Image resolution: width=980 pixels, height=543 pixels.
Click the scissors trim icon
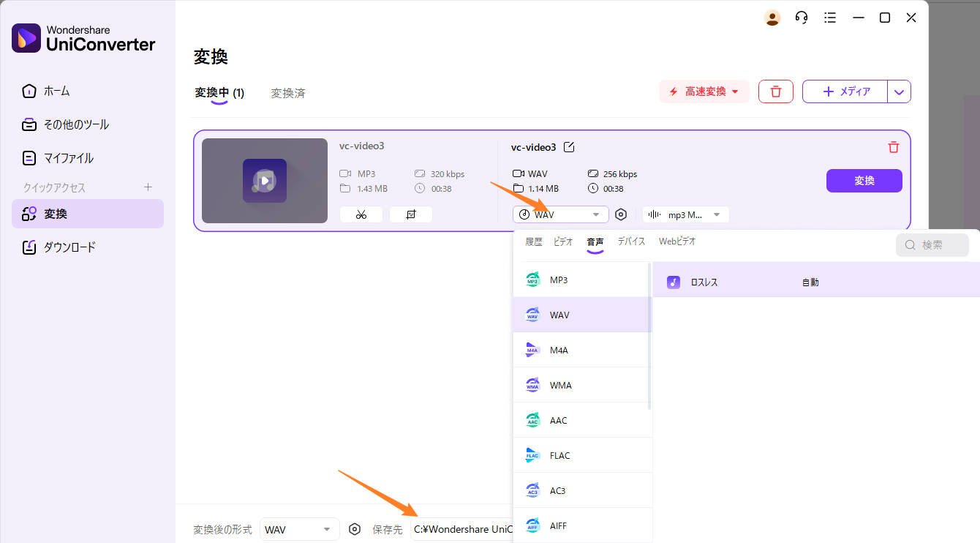tap(361, 214)
